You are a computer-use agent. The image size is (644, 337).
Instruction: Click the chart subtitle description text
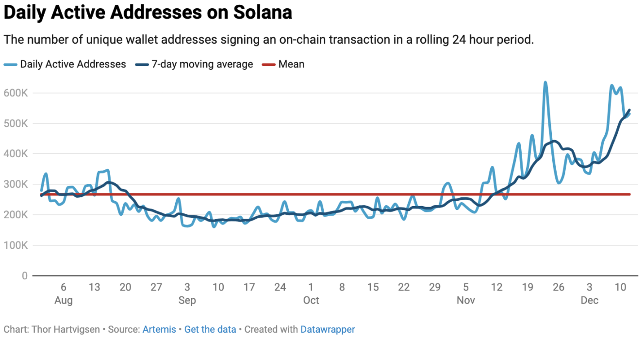pyautogui.click(x=268, y=40)
